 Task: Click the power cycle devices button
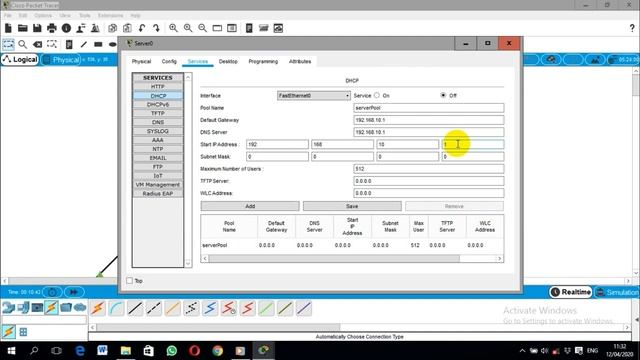52,292
